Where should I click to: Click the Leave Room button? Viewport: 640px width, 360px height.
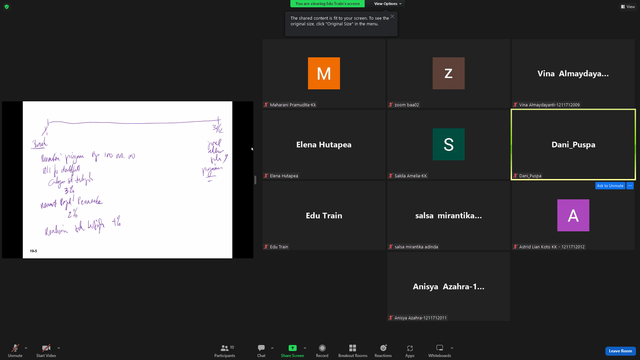point(620,351)
